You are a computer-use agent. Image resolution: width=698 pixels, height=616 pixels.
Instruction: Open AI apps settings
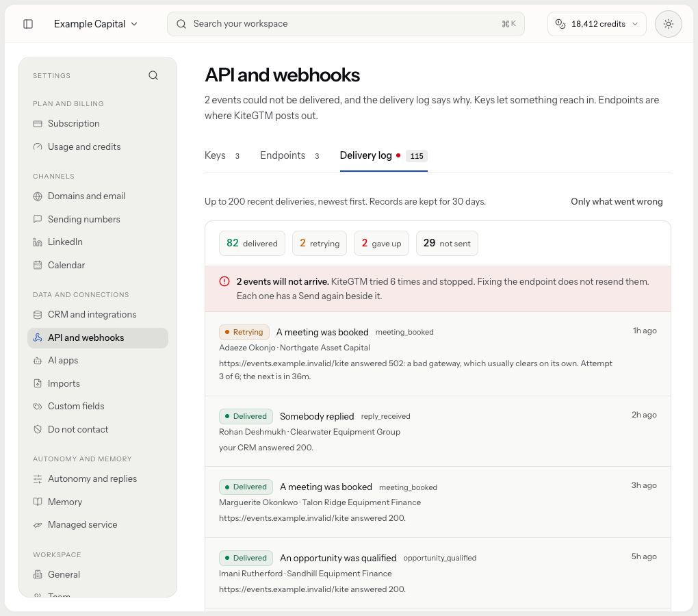98,361
